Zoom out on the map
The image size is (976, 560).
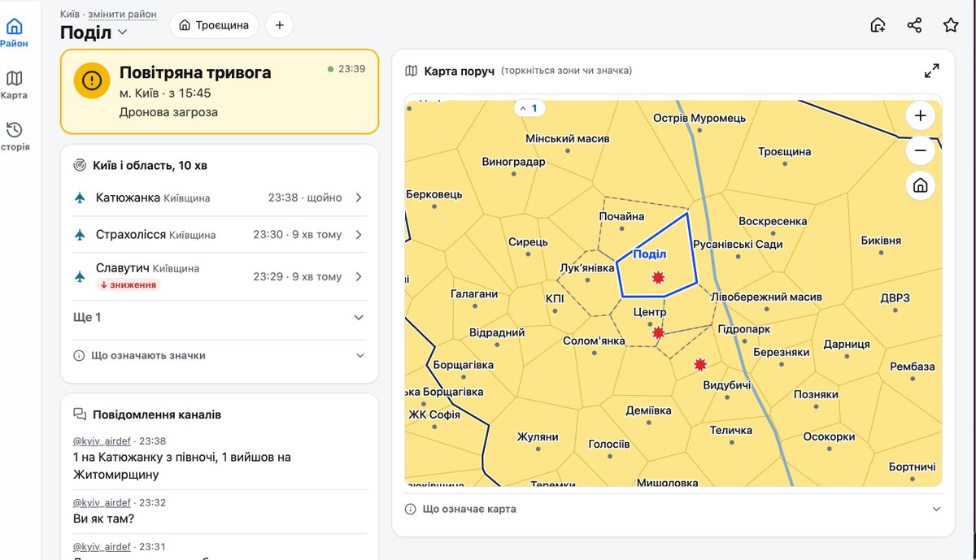[x=921, y=150]
